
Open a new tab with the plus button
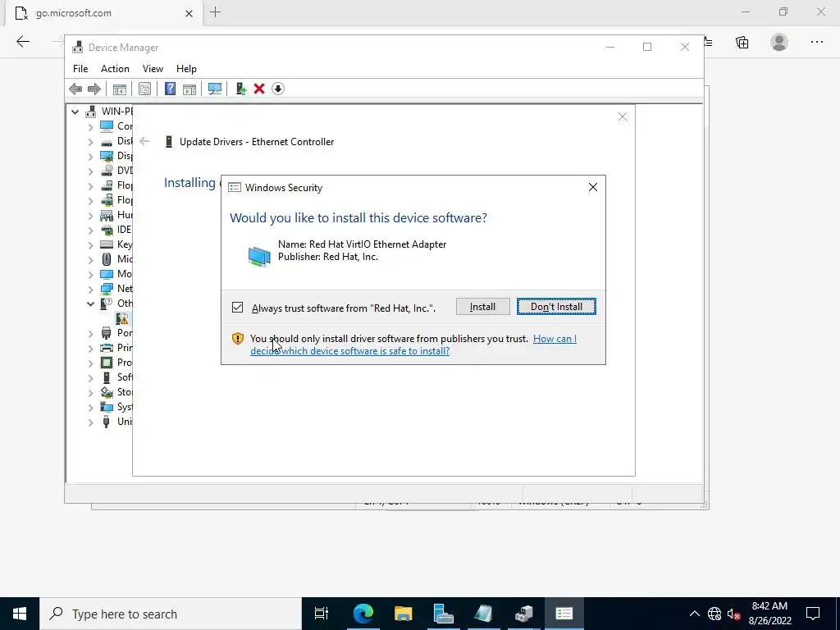[x=216, y=11]
